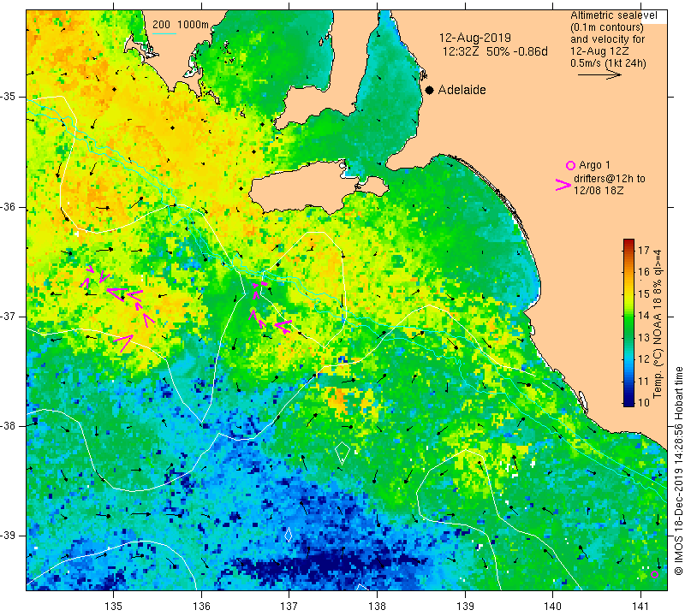Click the Argo float marker near 141°E
Viewport: 685px width, 616px height.
click(x=654, y=575)
